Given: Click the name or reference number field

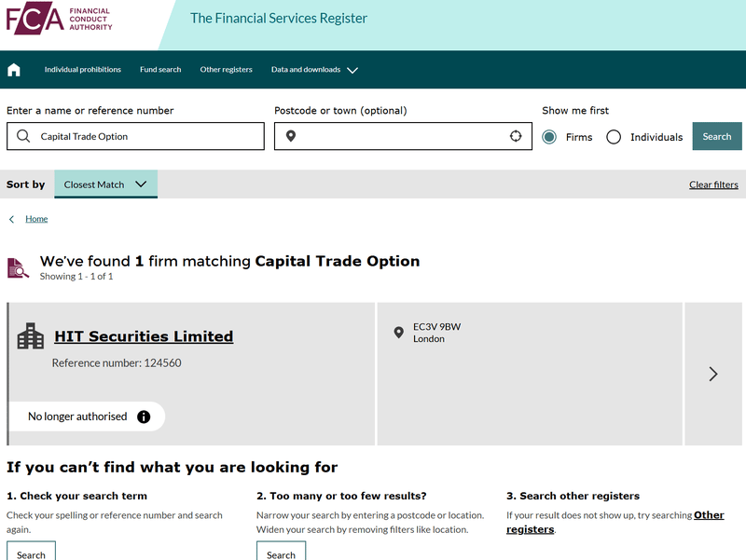Looking at the screenshot, I should [135, 136].
